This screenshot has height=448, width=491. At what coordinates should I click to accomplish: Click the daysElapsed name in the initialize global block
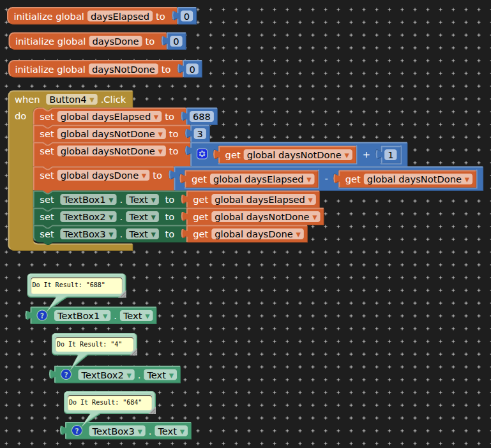(119, 17)
